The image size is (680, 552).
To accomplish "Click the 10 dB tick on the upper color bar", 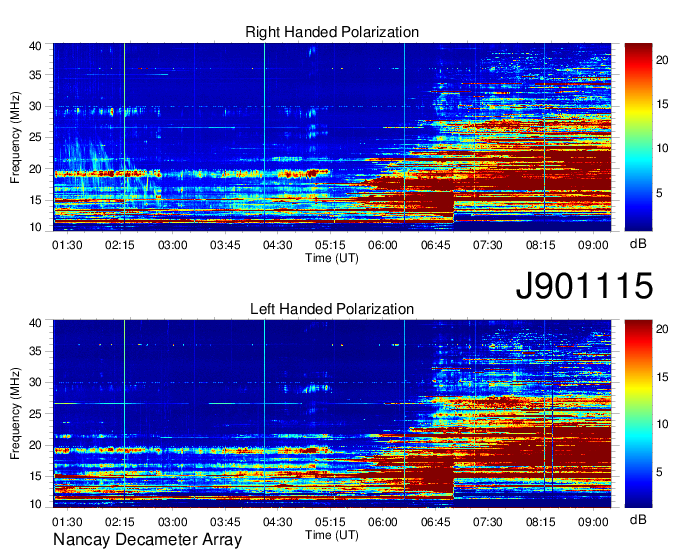I will (662, 149).
